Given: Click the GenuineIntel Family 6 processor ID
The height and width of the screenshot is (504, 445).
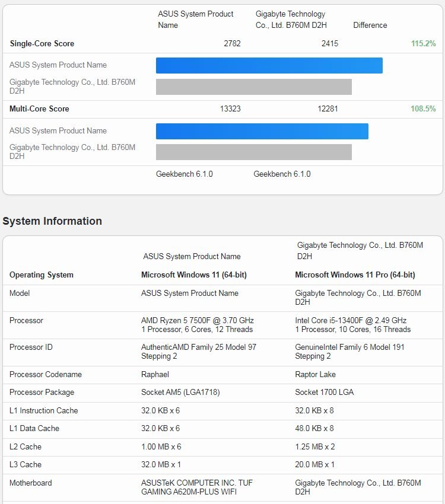Looking at the screenshot, I should click(349, 352).
